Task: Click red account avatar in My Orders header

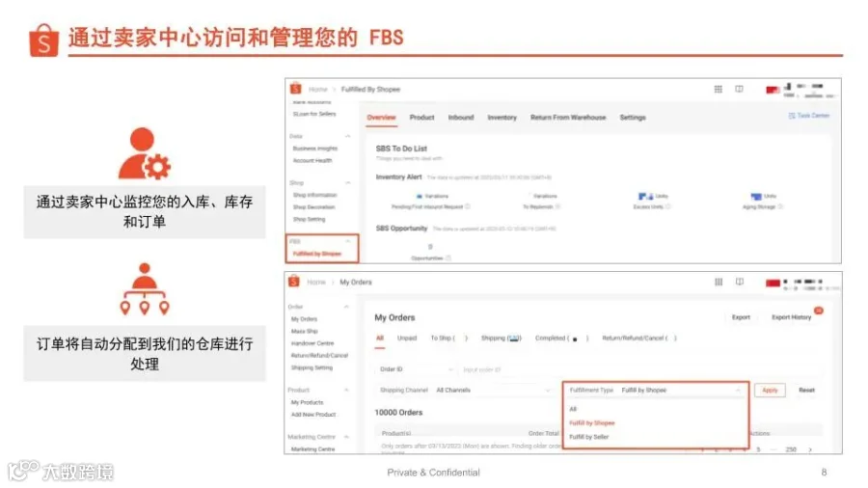Action: pos(773,283)
